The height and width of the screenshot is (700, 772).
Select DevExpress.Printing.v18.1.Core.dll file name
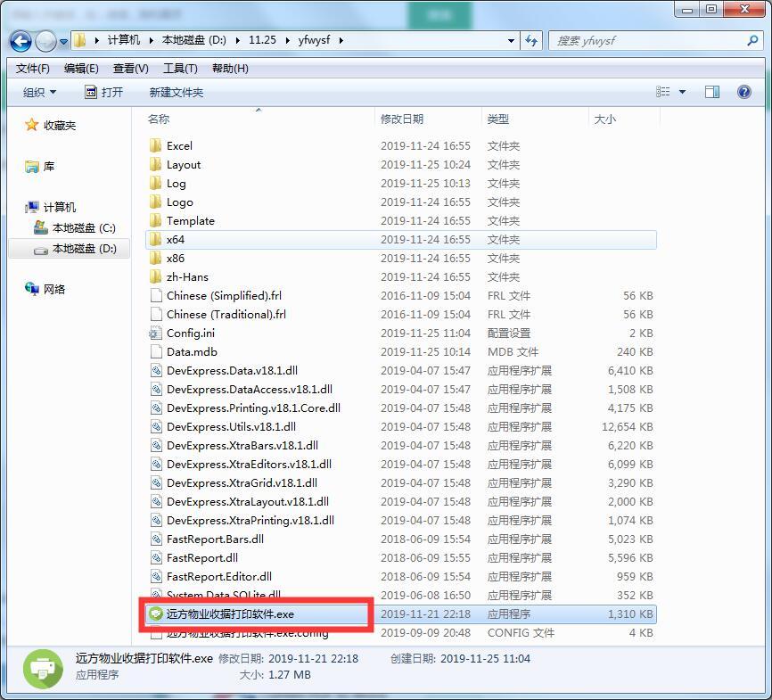[253, 408]
